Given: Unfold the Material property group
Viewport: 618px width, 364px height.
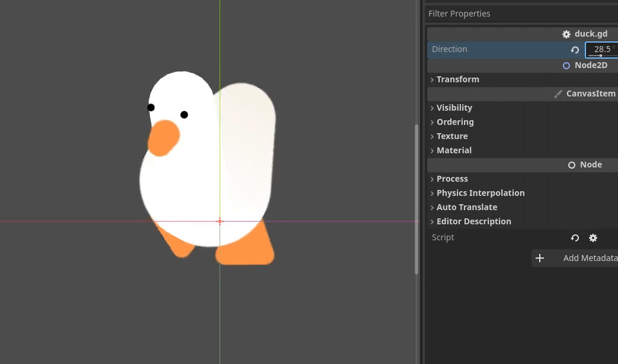Looking at the screenshot, I should point(453,150).
